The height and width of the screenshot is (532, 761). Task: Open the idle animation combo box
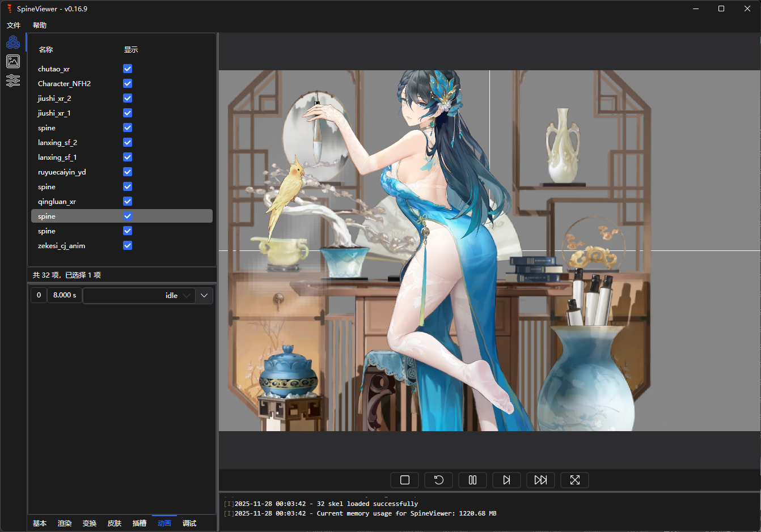click(139, 296)
